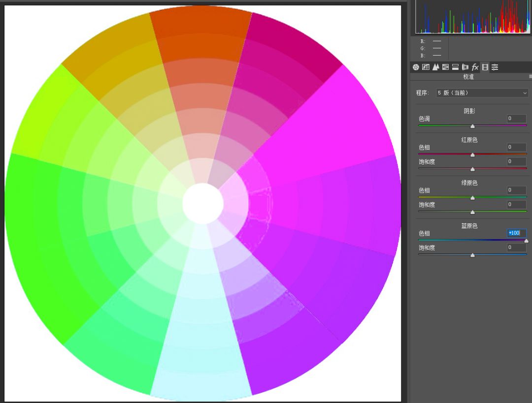
Task: Click the 阴影 色调 slider handle
Action: pos(472,126)
